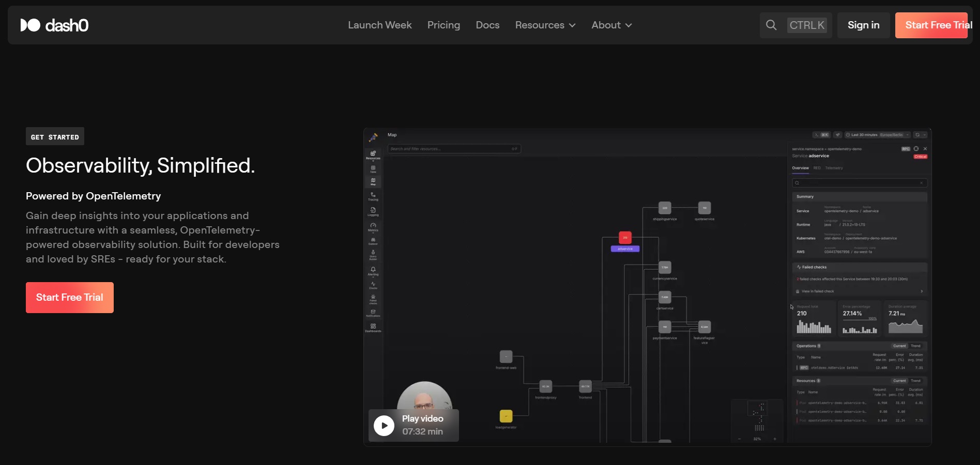The width and height of the screenshot is (980, 465).
Task: Click the Observability, Simplified. headline
Action: [x=141, y=165]
